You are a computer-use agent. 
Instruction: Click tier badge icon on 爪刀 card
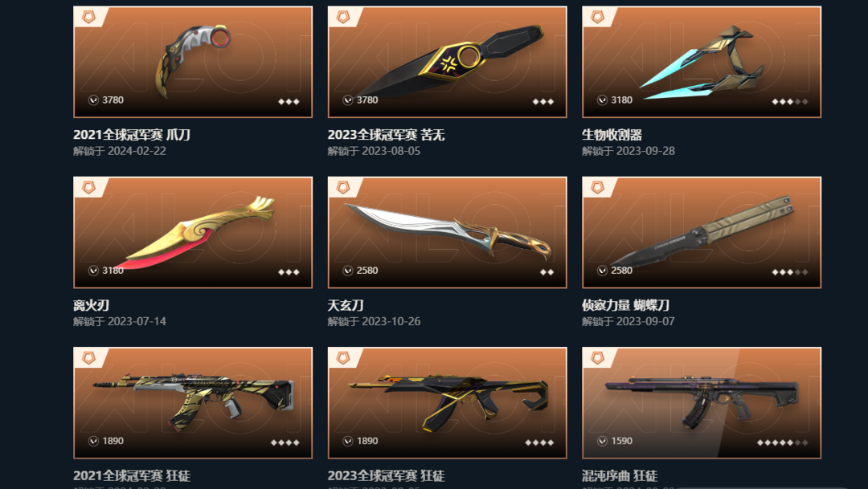[x=88, y=17]
